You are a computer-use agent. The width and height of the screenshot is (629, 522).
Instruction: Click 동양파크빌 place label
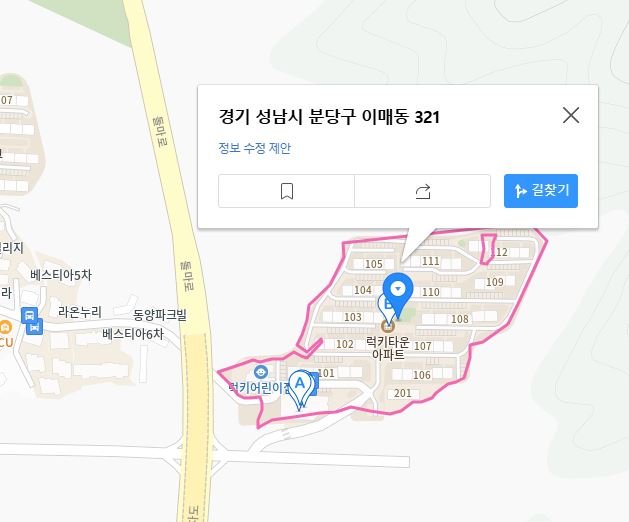[160, 314]
